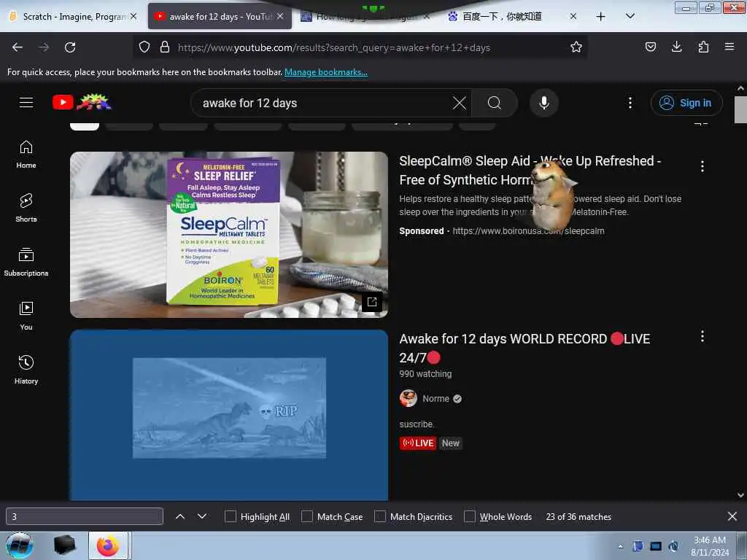Image resolution: width=747 pixels, height=560 pixels.
Task: Save page to Pocket icon
Action: 650,47
